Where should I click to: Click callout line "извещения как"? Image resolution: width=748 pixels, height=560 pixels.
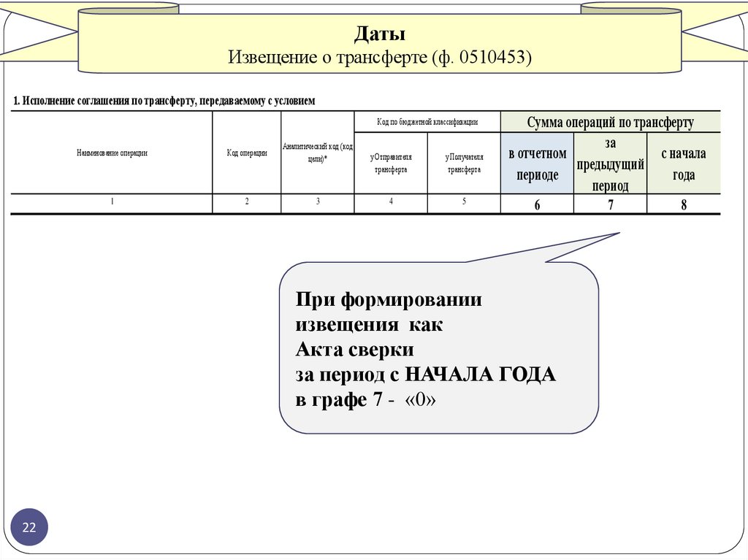(369, 325)
